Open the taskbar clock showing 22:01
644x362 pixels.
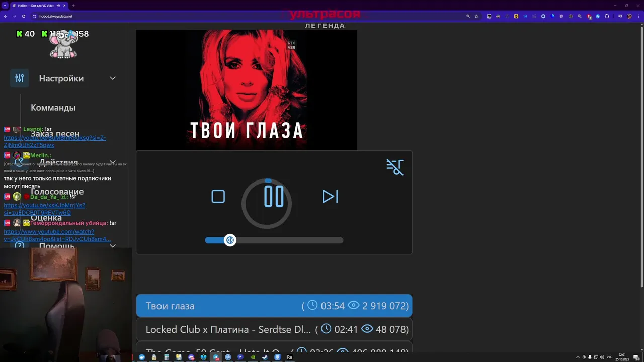pyautogui.click(x=622, y=357)
